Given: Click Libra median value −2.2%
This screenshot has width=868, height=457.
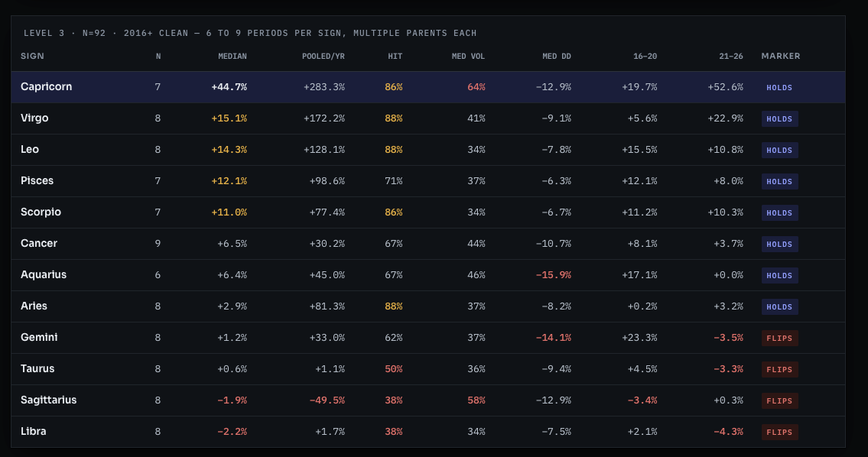Looking at the screenshot, I should [232, 432].
